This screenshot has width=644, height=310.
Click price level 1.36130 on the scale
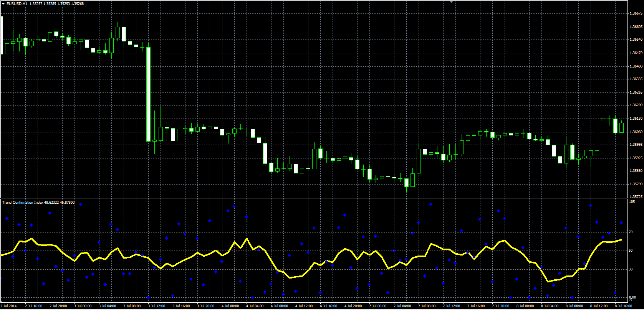(636, 119)
